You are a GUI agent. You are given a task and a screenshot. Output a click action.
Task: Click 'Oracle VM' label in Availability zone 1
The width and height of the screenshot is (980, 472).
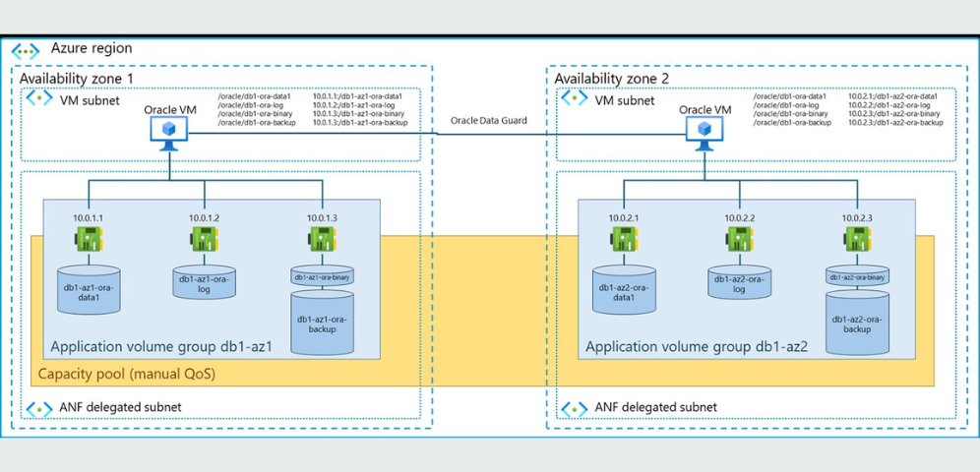tap(170, 110)
